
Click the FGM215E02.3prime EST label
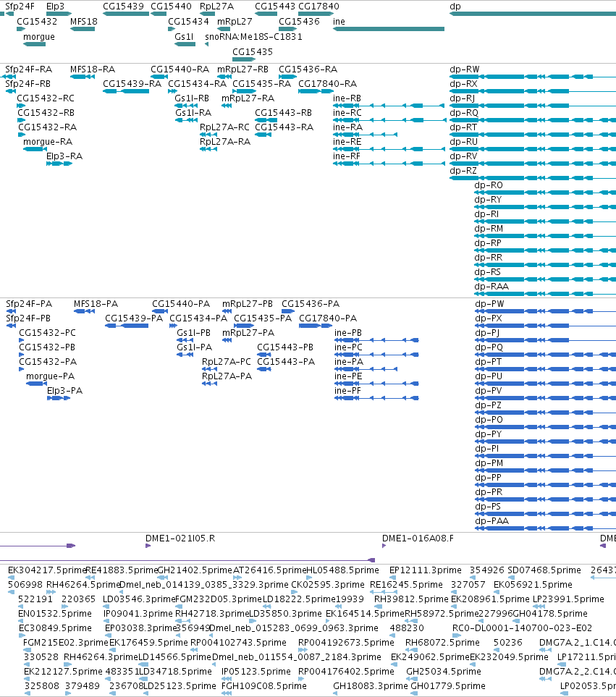pos(65,643)
